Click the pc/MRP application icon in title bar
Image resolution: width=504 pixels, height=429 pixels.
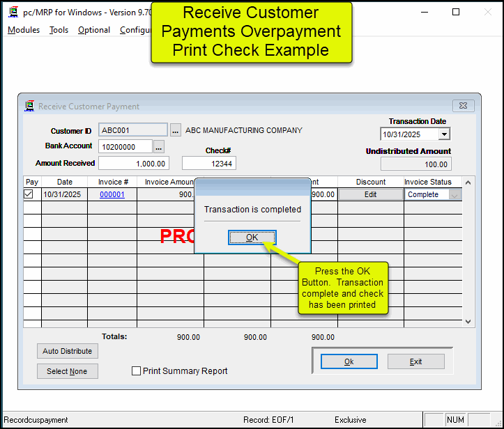click(x=13, y=12)
